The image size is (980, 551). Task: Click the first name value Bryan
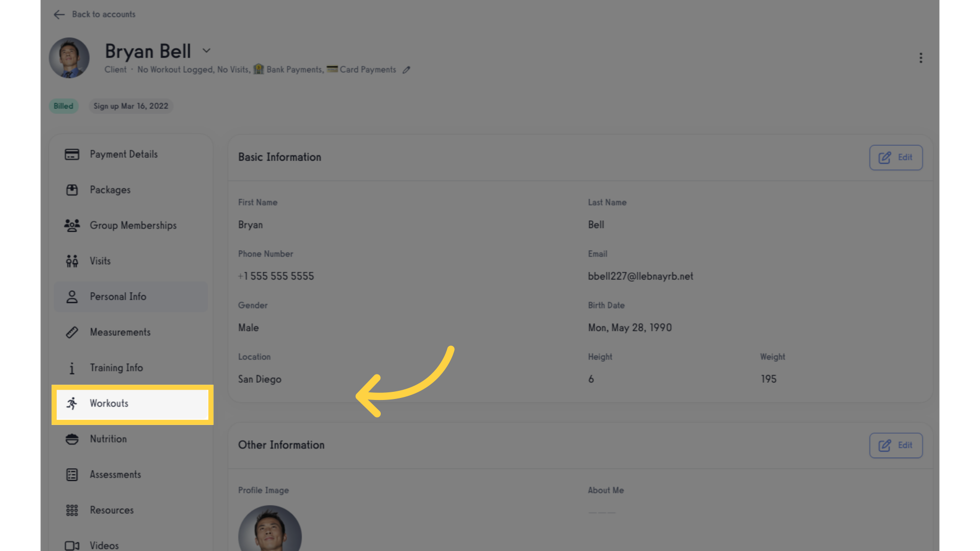(x=251, y=225)
